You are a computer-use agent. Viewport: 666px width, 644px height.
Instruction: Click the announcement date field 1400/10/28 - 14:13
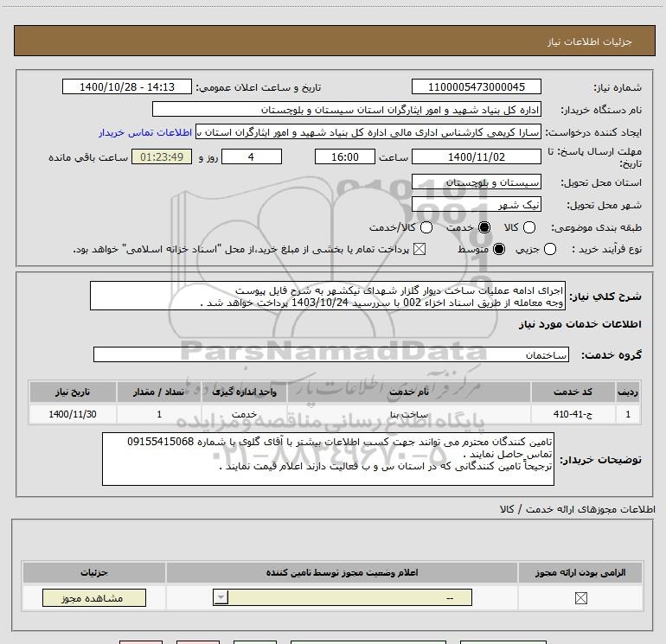click(x=127, y=86)
